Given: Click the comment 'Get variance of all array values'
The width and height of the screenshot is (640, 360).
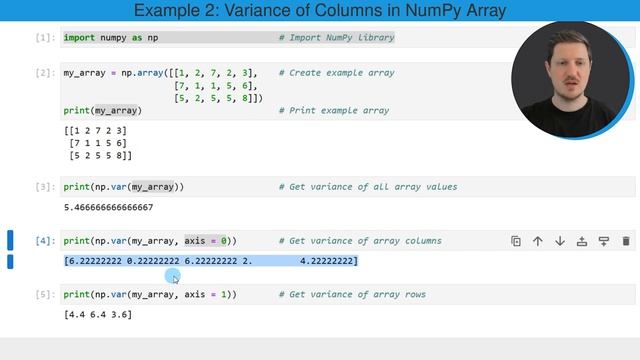Looking at the screenshot, I should pos(368,187).
